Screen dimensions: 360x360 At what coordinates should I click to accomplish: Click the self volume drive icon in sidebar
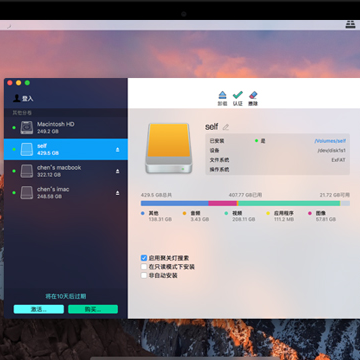[x=27, y=149]
